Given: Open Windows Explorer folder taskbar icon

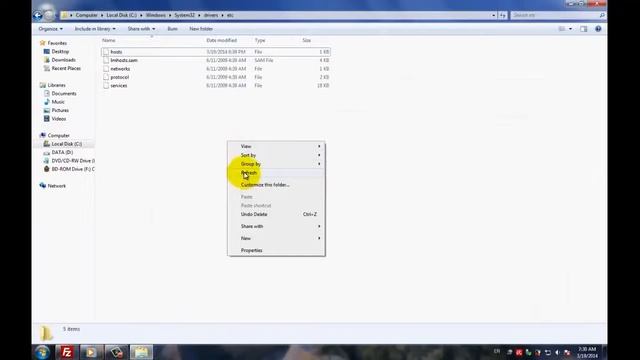Looking at the screenshot, I should coord(141,352).
